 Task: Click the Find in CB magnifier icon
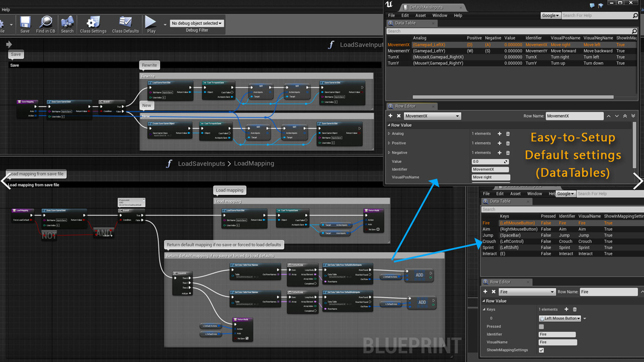46,22
